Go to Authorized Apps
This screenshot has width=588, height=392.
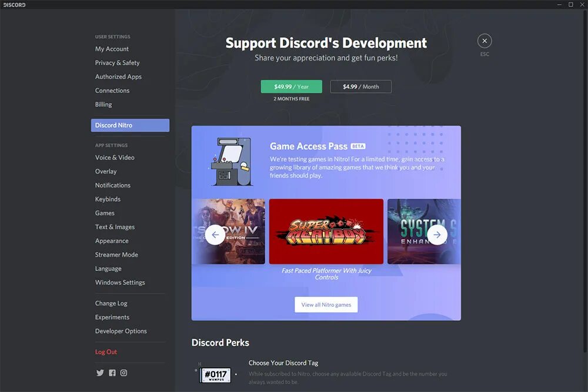tap(119, 76)
